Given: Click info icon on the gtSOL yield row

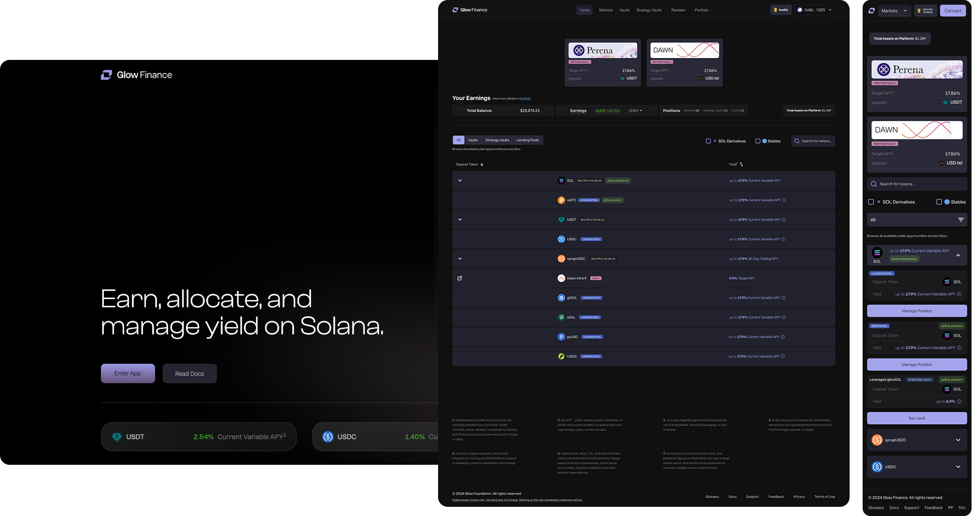Looking at the screenshot, I should 783,298.
